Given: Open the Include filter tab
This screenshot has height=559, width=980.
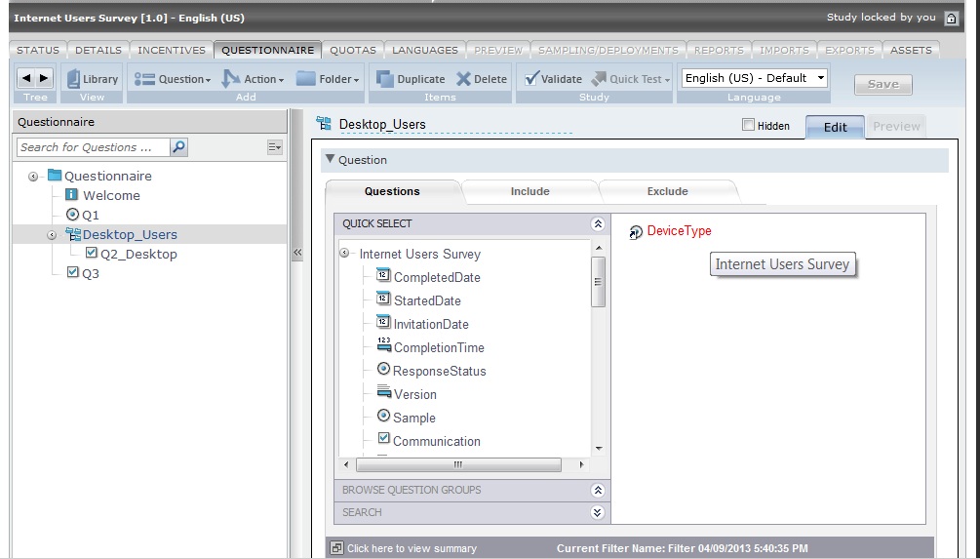Looking at the screenshot, I should tap(530, 191).
